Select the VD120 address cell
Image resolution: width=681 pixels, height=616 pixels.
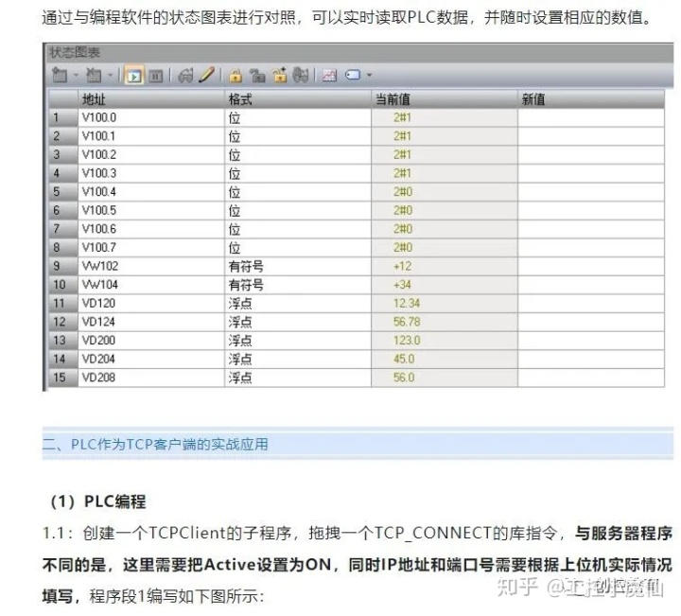click(x=151, y=303)
